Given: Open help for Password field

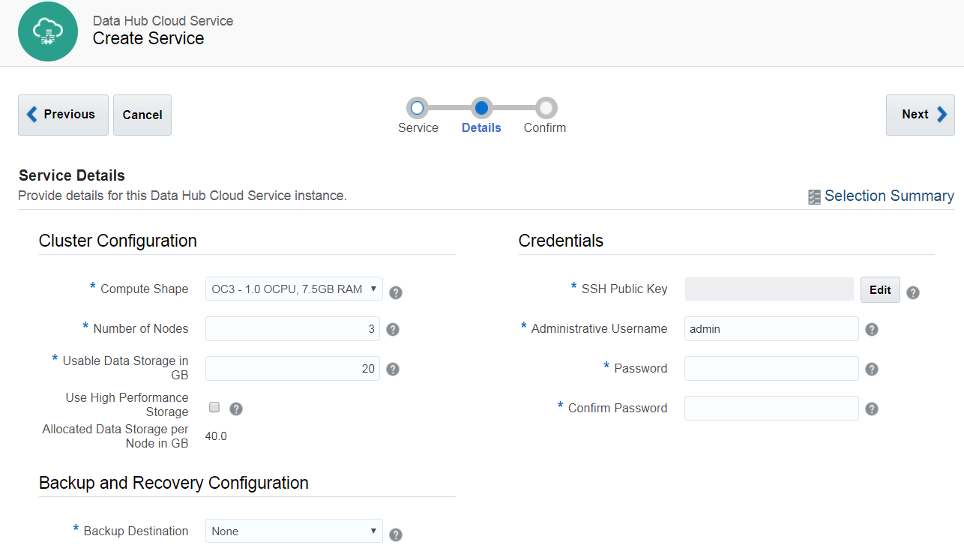Looking at the screenshot, I should (x=873, y=368).
